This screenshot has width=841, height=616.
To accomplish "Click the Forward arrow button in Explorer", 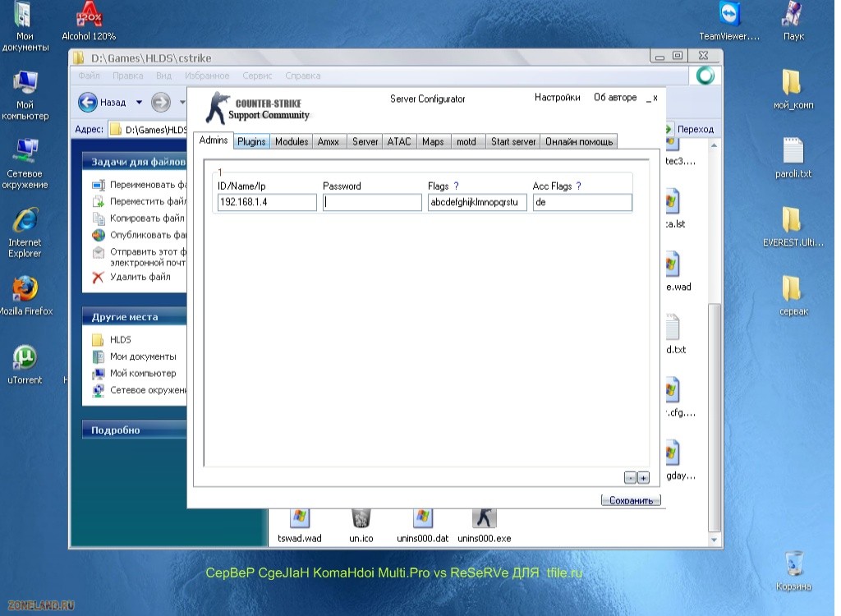I will tap(160, 102).
